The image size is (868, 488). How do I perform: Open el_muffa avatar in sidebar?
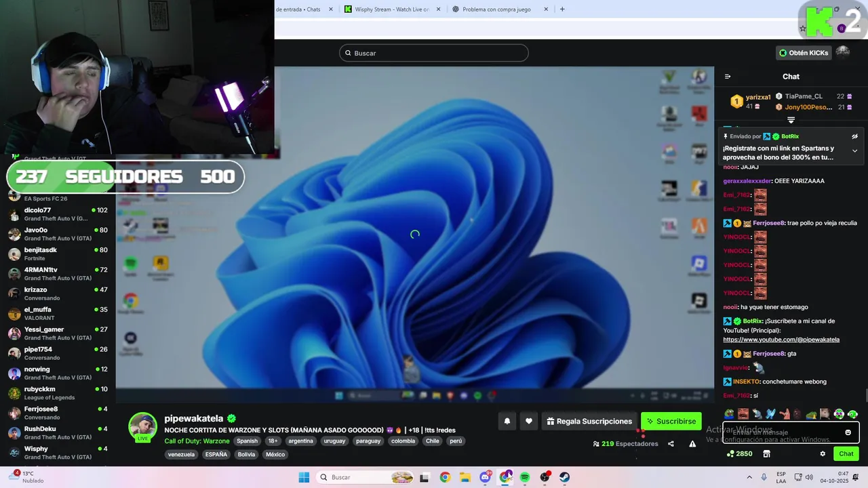pyautogui.click(x=14, y=314)
